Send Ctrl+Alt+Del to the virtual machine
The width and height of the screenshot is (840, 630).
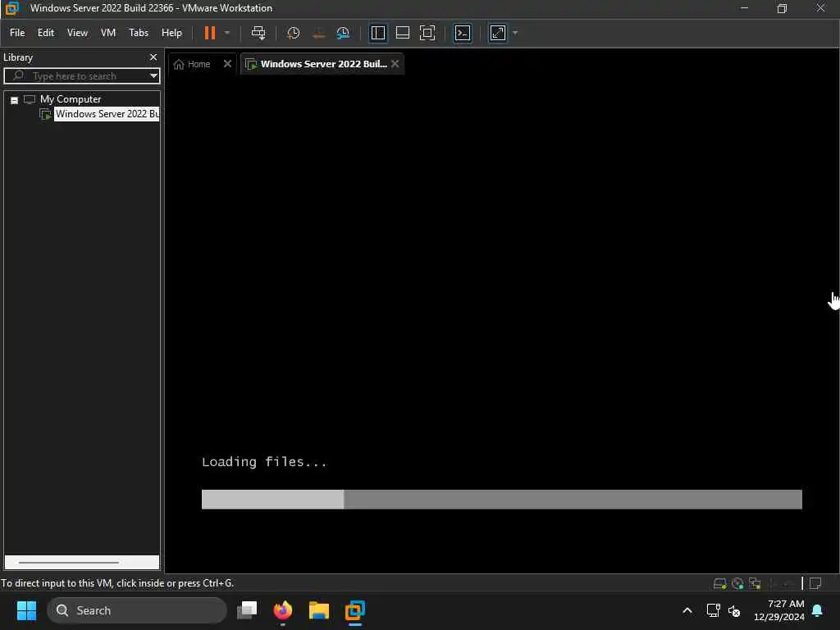click(x=258, y=33)
